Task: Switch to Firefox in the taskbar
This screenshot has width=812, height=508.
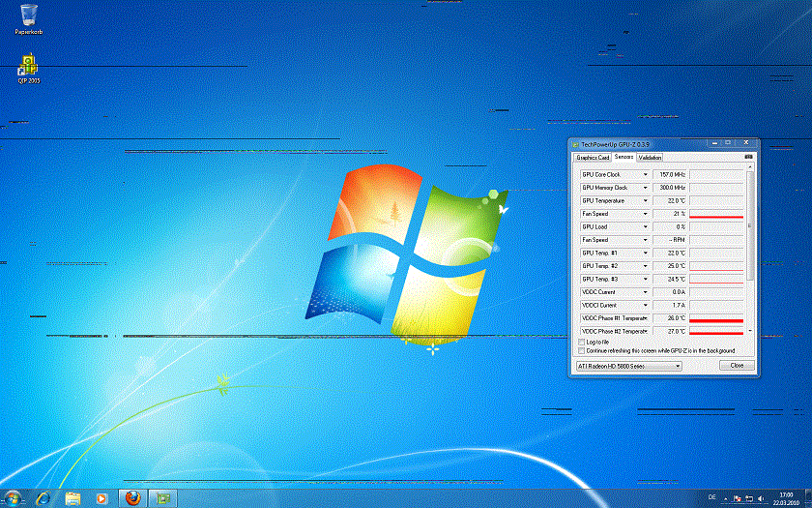Action: coord(133,498)
